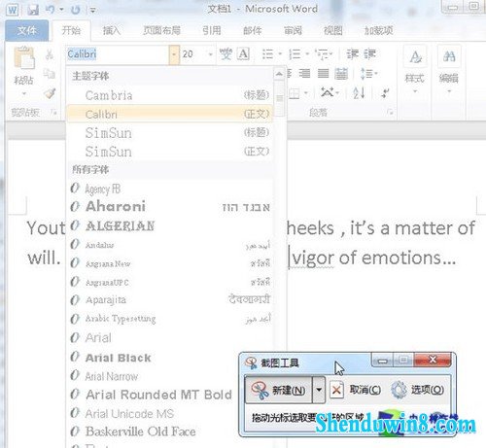This screenshot has height=448, width=486.
Task: Switch to the 审阅 (Review) tab
Action: [x=293, y=30]
